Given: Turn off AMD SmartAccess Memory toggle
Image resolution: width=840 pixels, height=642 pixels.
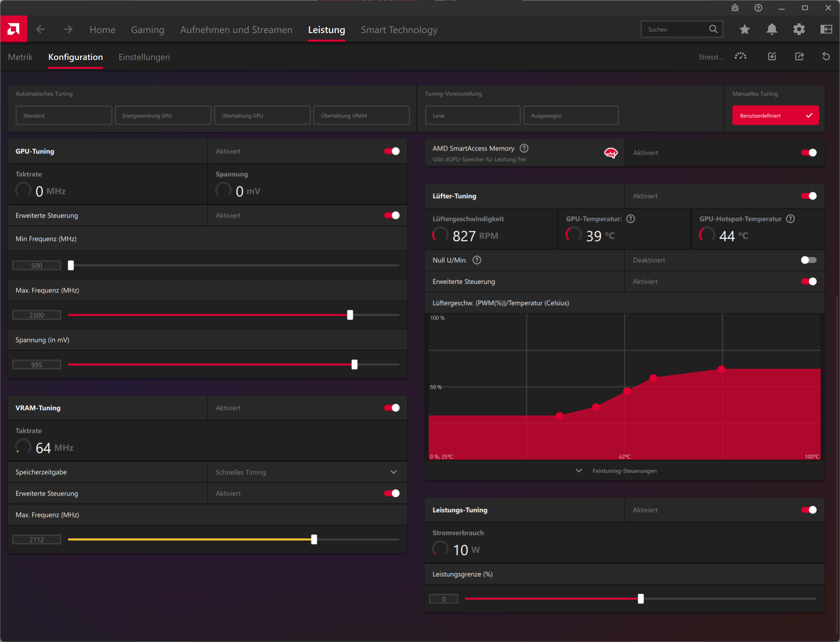Looking at the screenshot, I should tap(808, 153).
